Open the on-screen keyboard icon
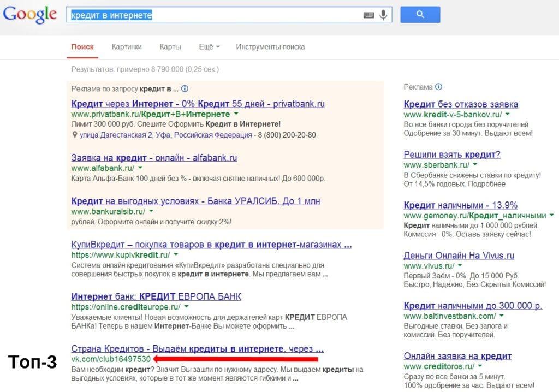 pos(368,15)
